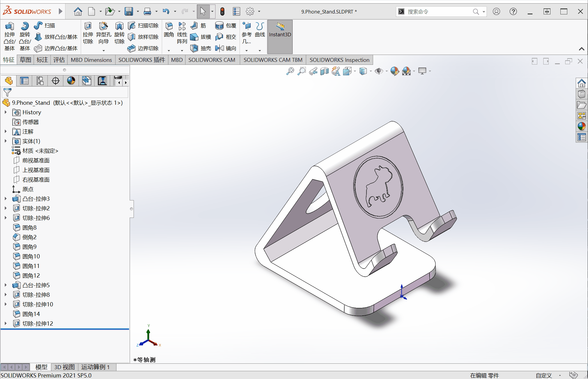Toggle Hide/Show Items eye icon
Viewport: 588px width, 379px height.
click(379, 71)
